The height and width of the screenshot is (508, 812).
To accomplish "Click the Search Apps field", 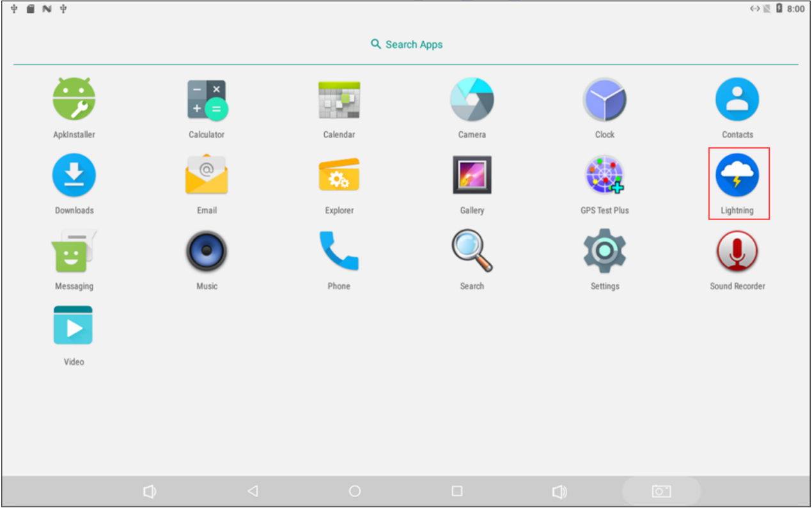I will point(407,44).
